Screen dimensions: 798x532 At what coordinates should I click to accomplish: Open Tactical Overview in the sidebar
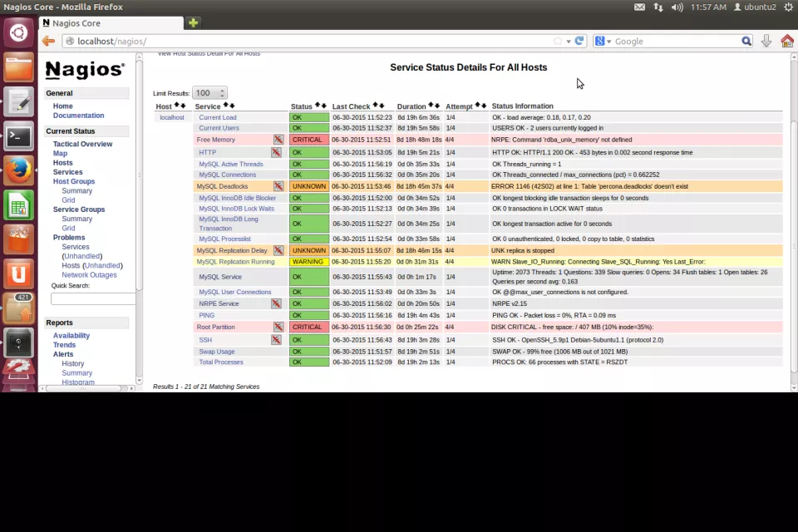coord(82,144)
